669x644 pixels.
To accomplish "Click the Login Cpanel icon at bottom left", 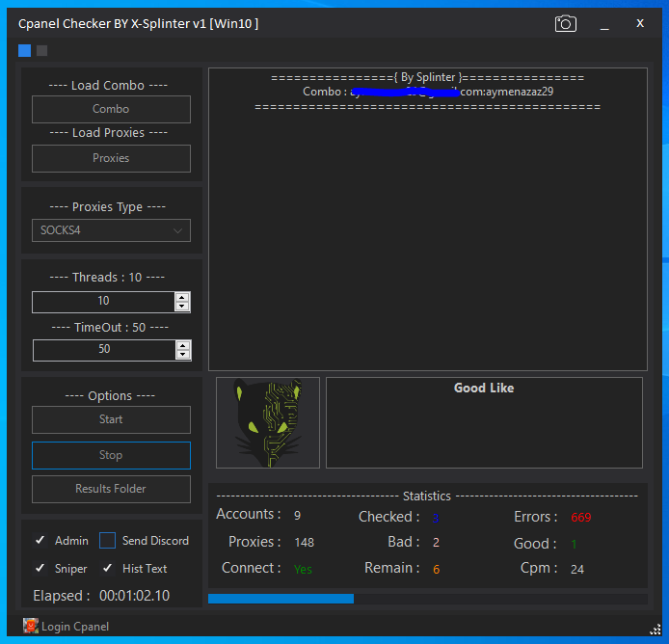I will pyautogui.click(x=31, y=626).
